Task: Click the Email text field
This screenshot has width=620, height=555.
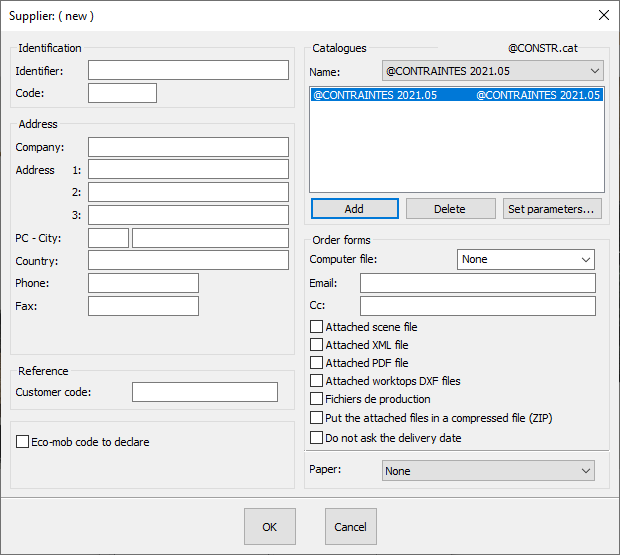Action: point(477,283)
